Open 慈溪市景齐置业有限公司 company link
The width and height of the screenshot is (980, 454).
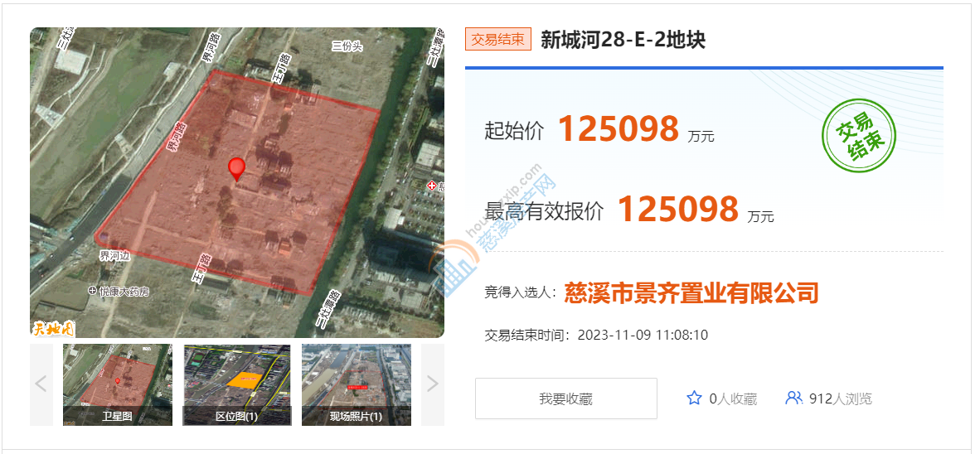pos(691,292)
